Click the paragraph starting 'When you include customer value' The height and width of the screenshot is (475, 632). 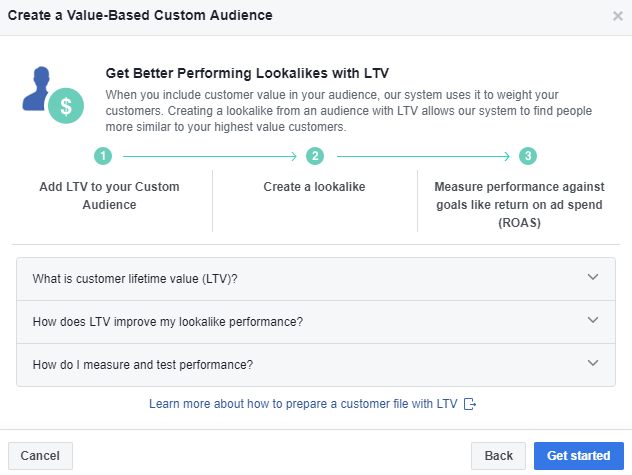[349, 110]
